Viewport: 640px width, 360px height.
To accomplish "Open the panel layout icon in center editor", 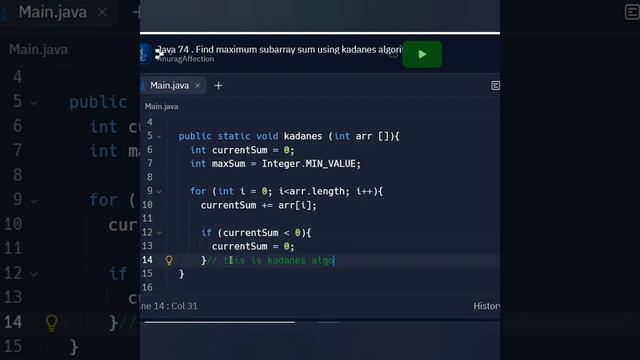I will [x=495, y=85].
